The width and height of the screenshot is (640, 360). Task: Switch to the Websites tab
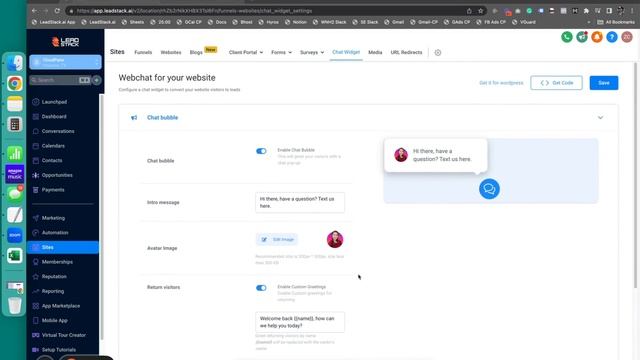[x=171, y=52]
